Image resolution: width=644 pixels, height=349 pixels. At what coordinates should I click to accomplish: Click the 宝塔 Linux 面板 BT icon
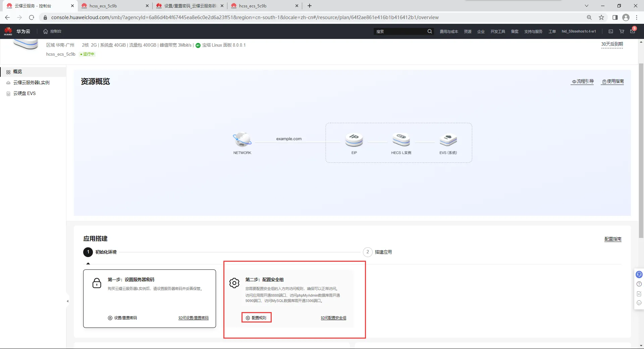click(x=198, y=45)
